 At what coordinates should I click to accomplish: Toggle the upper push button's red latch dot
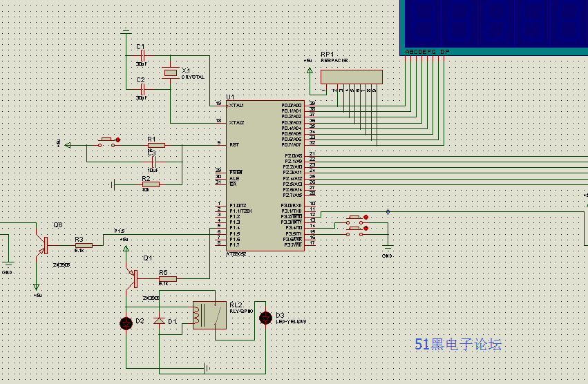[366, 217]
